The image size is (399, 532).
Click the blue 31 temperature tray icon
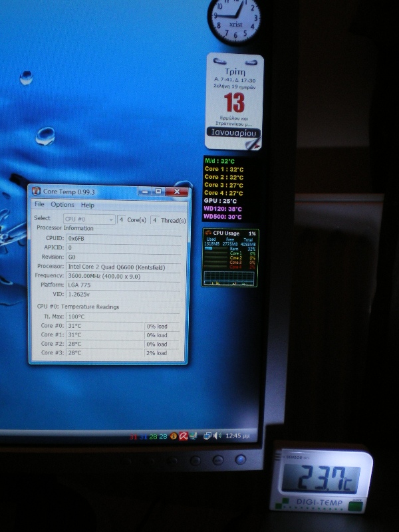tap(143, 437)
